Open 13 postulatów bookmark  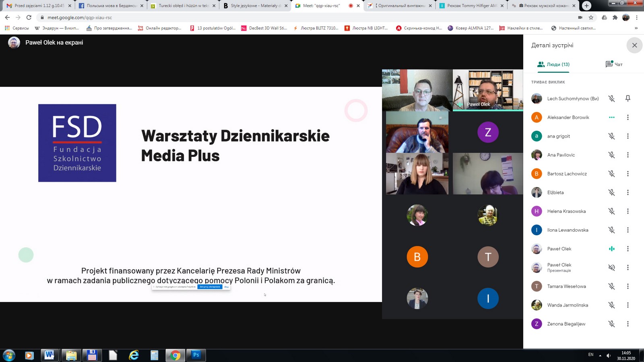pyautogui.click(x=213, y=28)
